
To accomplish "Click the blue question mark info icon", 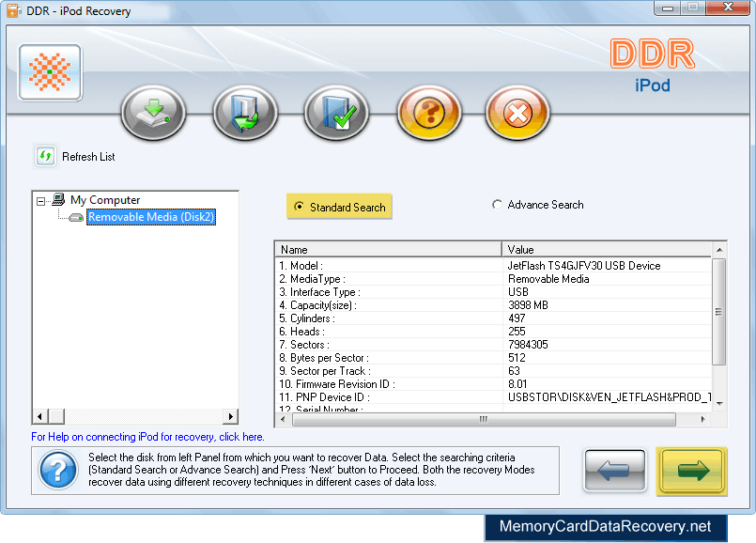I will point(58,470).
